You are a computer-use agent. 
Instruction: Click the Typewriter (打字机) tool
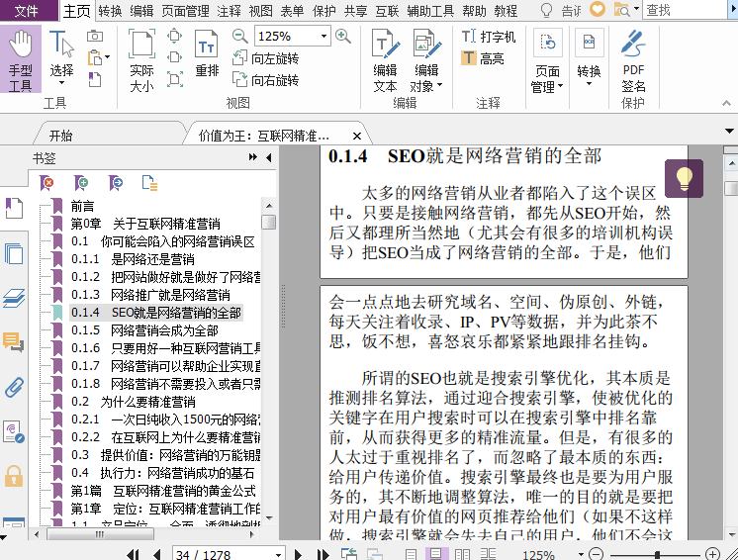pyautogui.click(x=489, y=37)
